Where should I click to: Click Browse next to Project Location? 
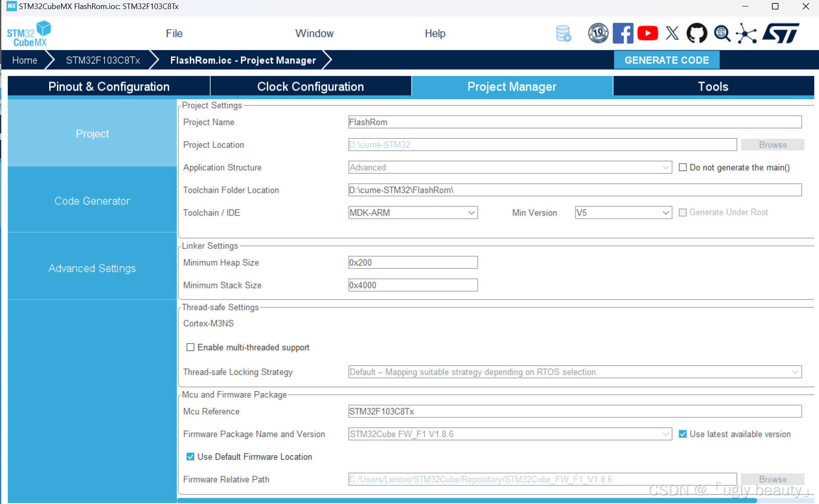pyautogui.click(x=772, y=145)
